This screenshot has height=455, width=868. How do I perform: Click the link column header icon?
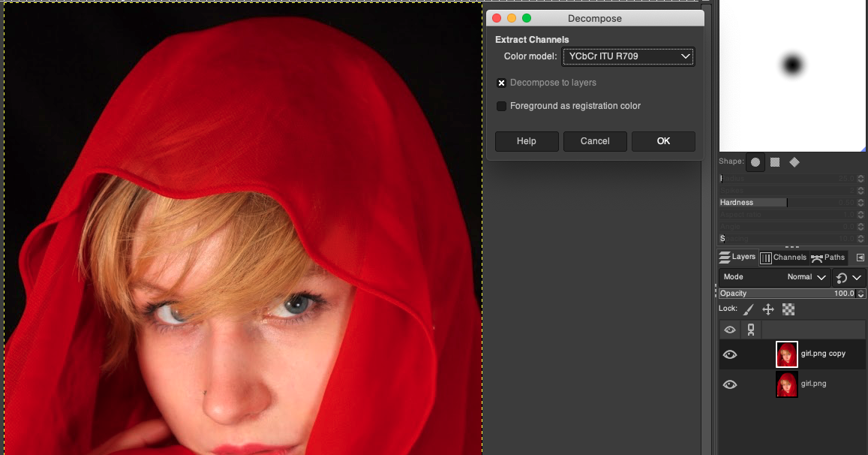[x=751, y=330]
